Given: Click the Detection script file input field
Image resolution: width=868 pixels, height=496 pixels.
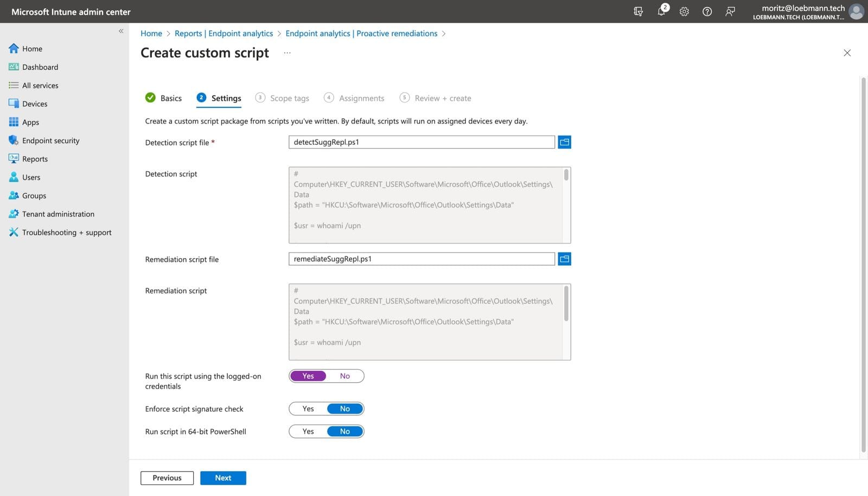Looking at the screenshot, I should tap(422, 142).
